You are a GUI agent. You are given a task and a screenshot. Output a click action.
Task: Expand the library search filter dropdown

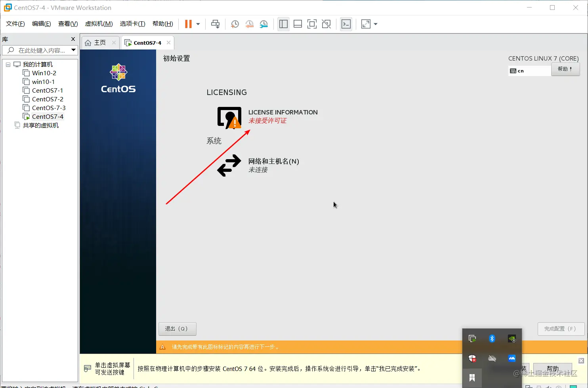73,50
